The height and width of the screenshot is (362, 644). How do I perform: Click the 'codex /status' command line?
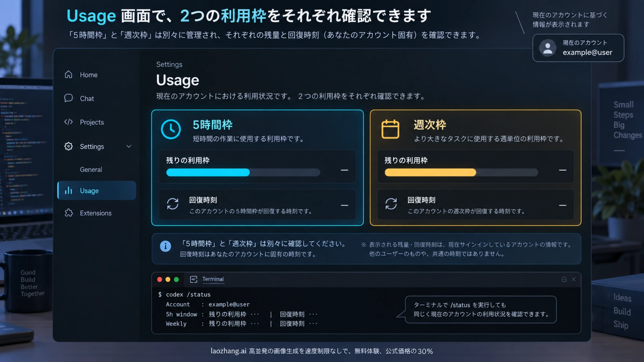click(184, 294)
